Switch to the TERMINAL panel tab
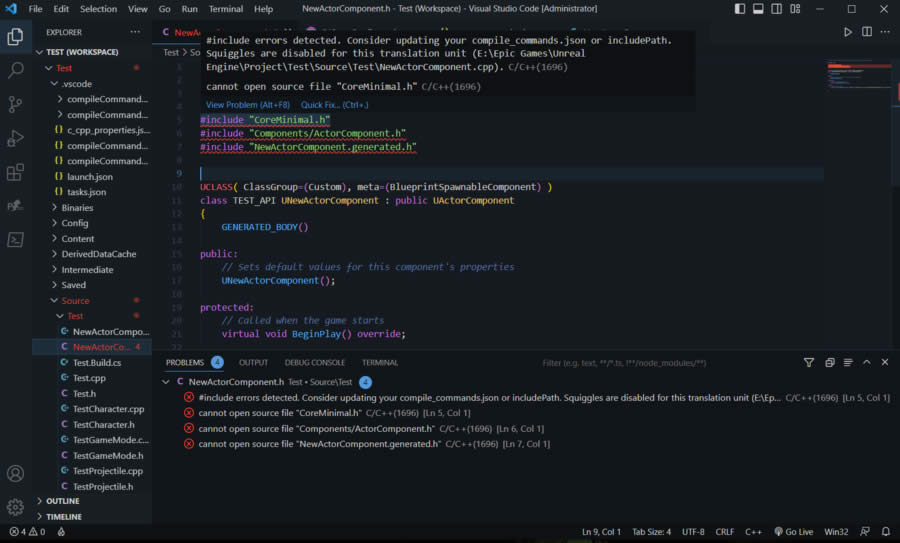The height and width of the screenshot is (543, 900). pyautogui.click(x=380, y=363)
